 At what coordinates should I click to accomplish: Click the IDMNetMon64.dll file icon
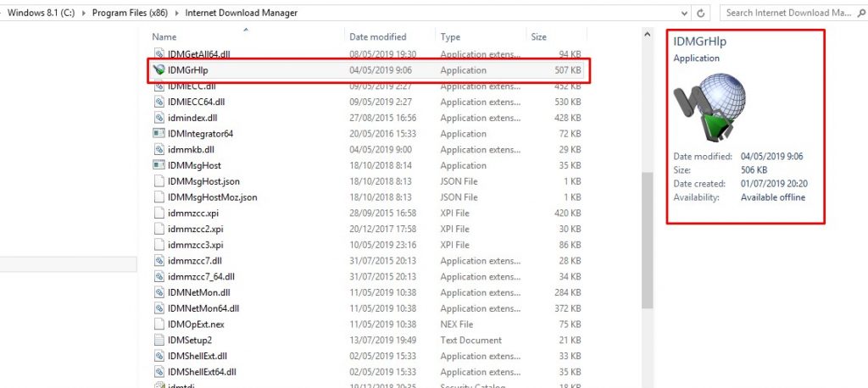(159, 308)
